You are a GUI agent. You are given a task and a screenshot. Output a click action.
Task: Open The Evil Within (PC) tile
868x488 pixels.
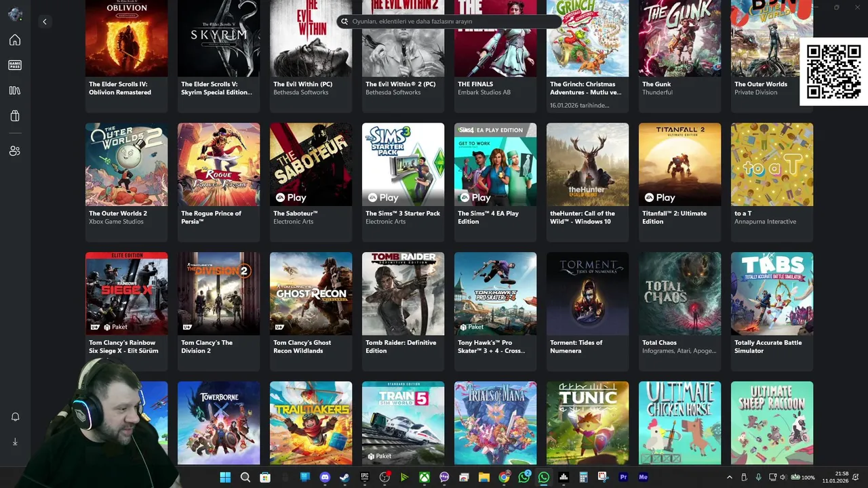tap(311, 56)
